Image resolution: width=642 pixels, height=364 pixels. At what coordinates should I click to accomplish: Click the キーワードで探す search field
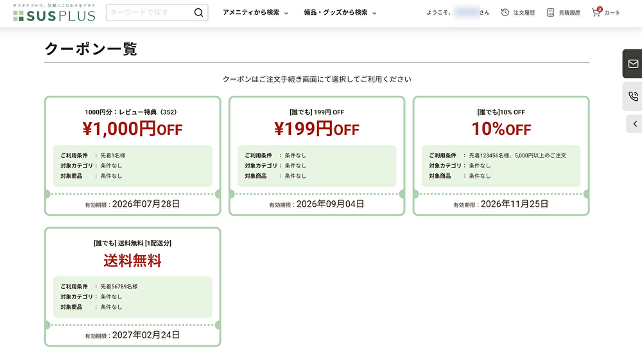149,13
